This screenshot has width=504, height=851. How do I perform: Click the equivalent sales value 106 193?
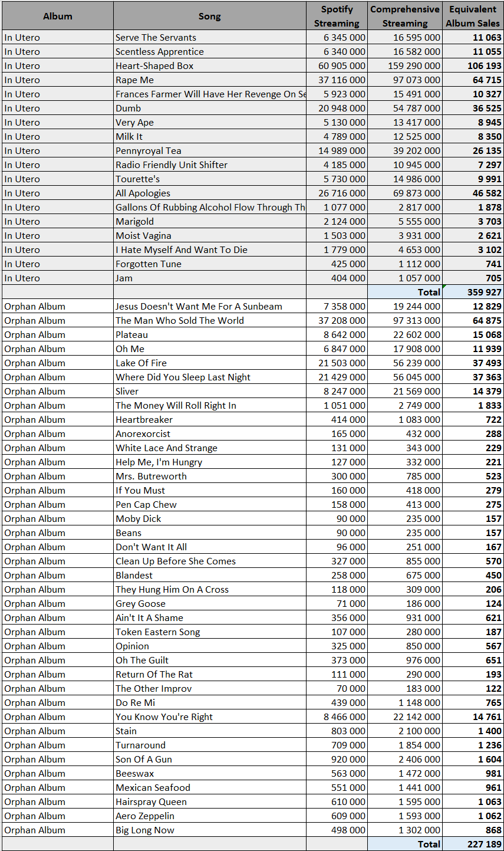pos(473,65)
